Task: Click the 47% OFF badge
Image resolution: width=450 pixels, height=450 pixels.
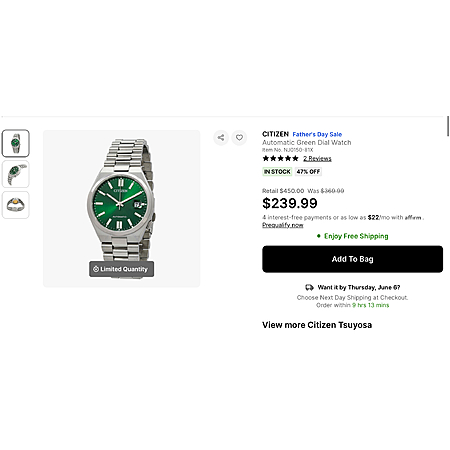Action: [308, 172]
